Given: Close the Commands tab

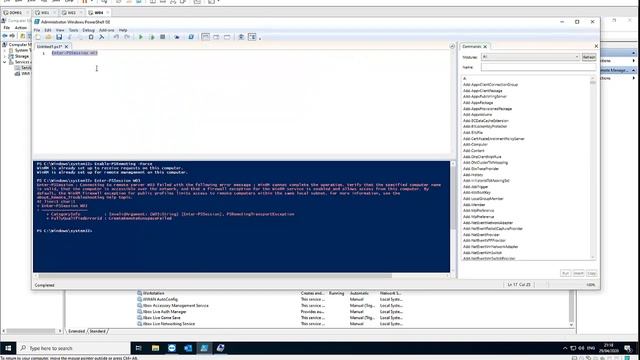Looking at the screenshot, I should (485, 47).
